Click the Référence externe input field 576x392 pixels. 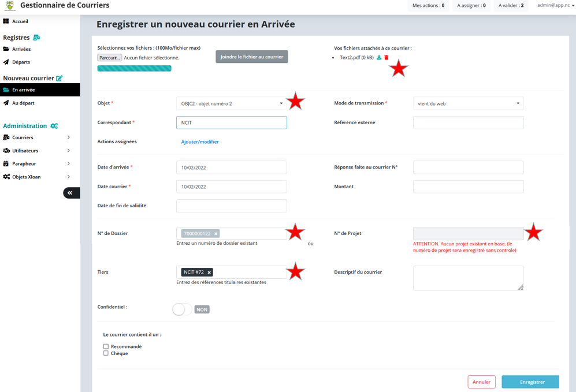(x=468, y=122)
